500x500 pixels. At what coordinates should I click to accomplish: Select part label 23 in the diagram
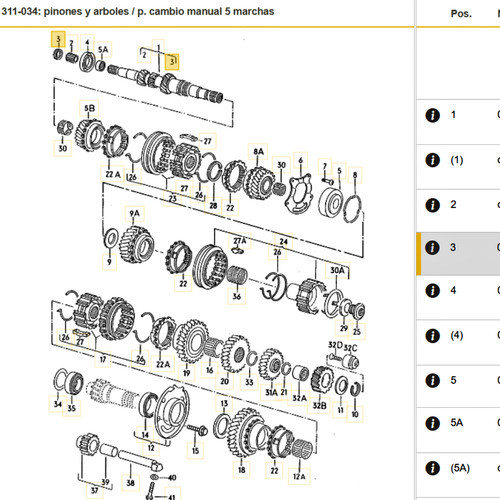(172, 199)
